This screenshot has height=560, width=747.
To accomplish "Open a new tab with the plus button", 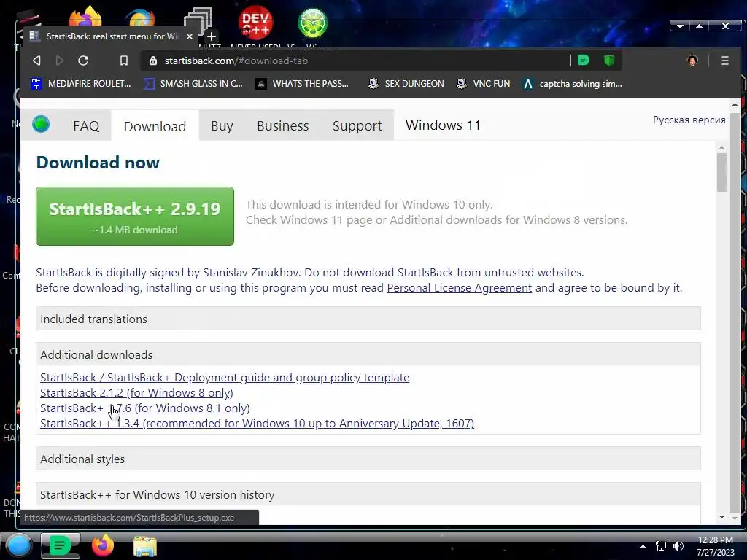I will coord(211,36).
